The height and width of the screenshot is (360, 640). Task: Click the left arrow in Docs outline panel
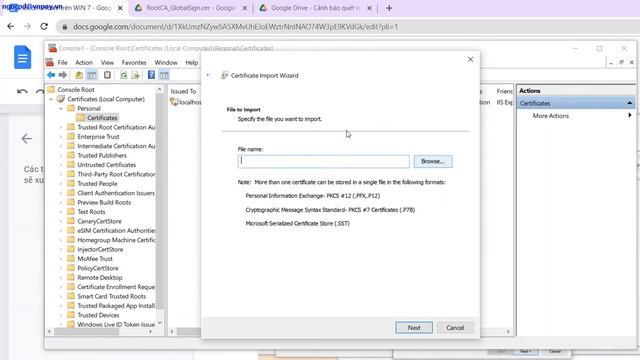click(x=27, y=139)
